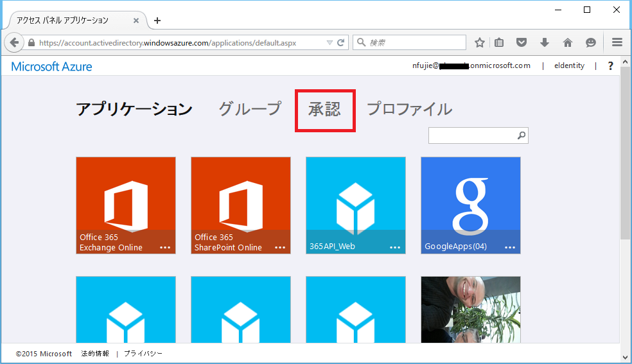Close the アクセス パネル アプリケーション tab
The width and height of the screenshot is (632, 364).
(136, 21)
